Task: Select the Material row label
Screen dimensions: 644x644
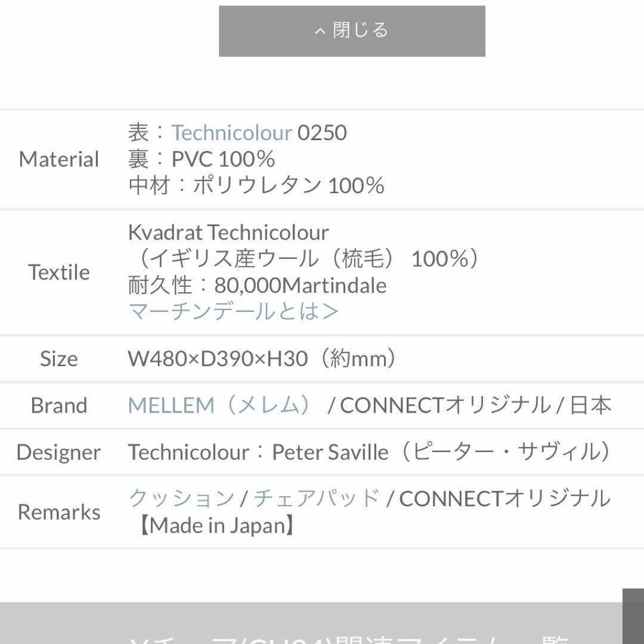Action: [x=58, y=159]
